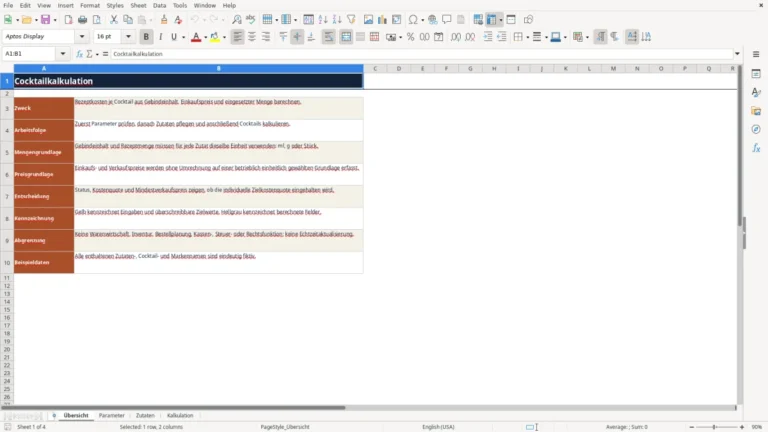Toggle Center Vertically alignment
This screenshot has height=432, width=768.
point(297,37)
